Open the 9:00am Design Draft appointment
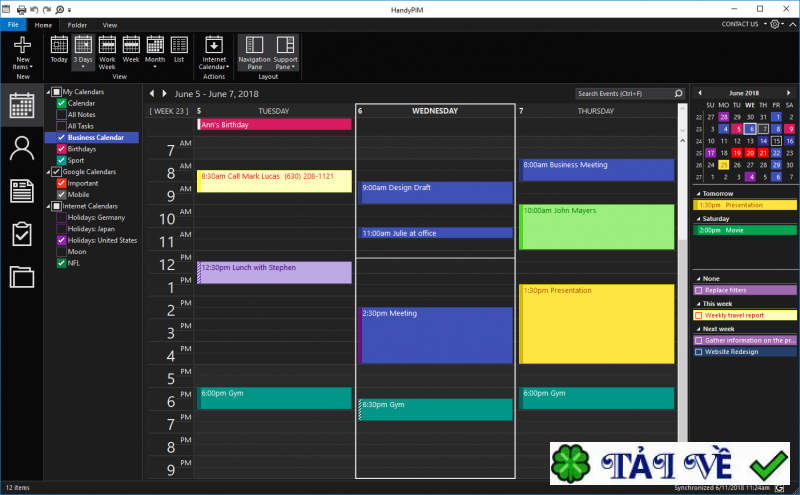This screenshot has width=800, height=495. [435, 193]
